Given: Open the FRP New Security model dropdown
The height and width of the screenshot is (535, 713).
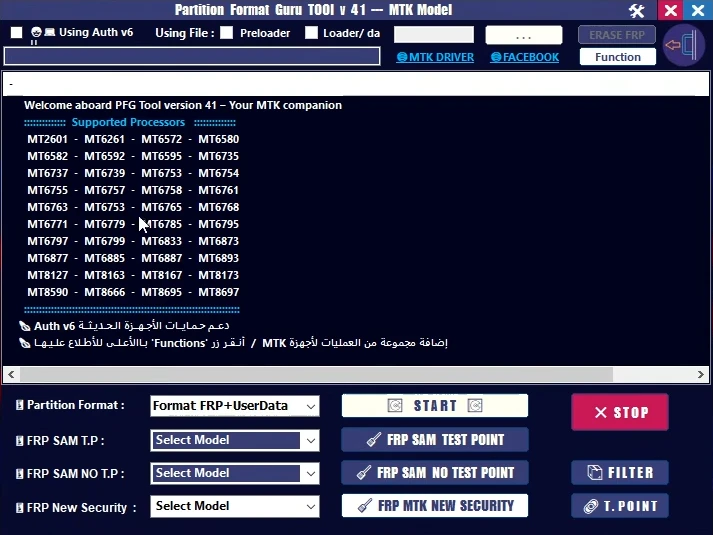Looking at the screenshot, I should point(311,506).
